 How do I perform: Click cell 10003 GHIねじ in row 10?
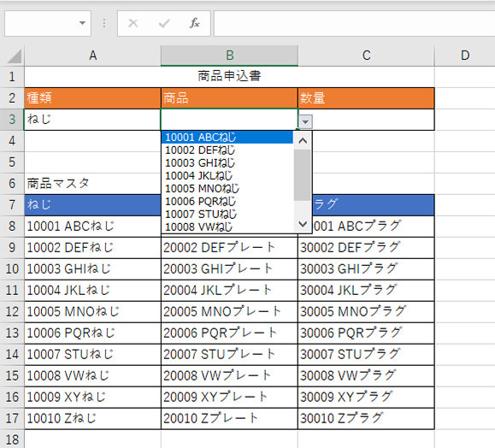[x=92, y=269]
